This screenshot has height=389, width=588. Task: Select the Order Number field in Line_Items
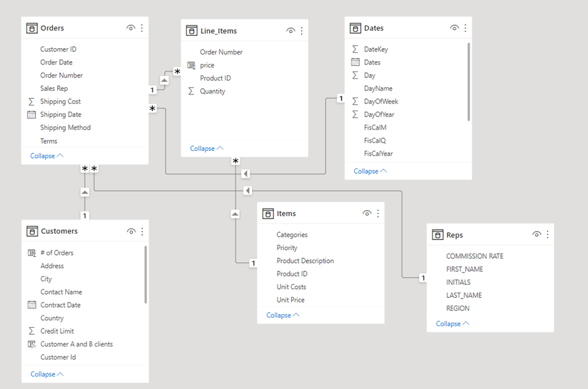click(221, 52)
